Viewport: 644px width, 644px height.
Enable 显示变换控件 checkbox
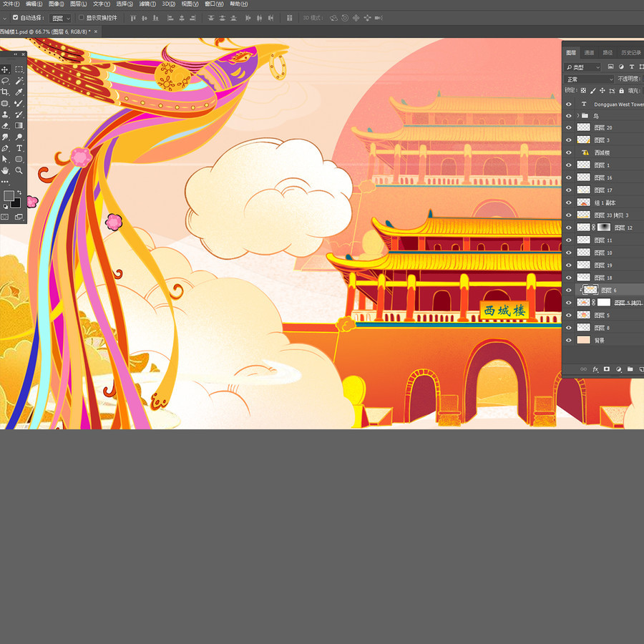tap(82, 18)
